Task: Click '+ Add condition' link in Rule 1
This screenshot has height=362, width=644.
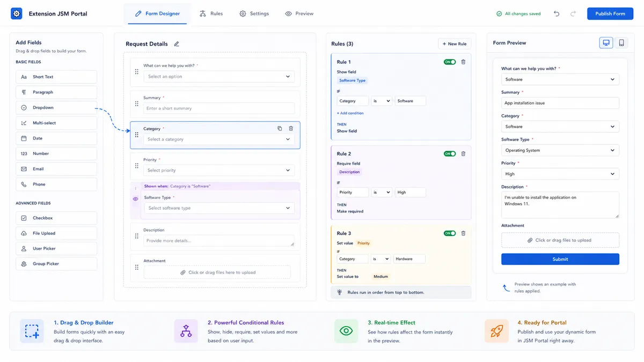Action: click(x=350, y=113)
